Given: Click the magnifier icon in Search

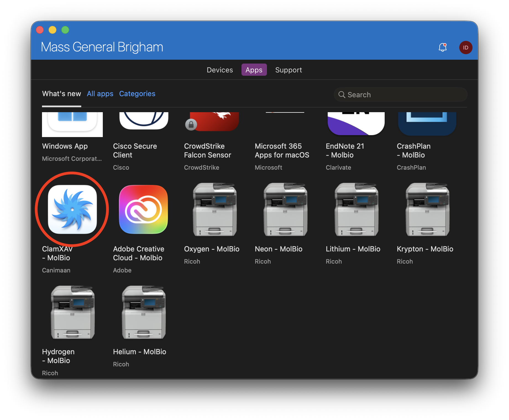Looking at the screenshot, I should click(342, 95).
